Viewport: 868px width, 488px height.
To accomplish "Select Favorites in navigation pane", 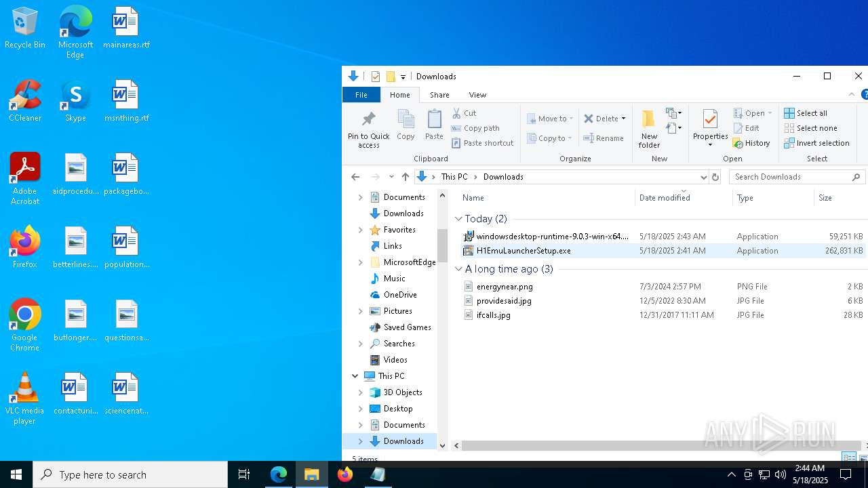I will pos(399,230).
